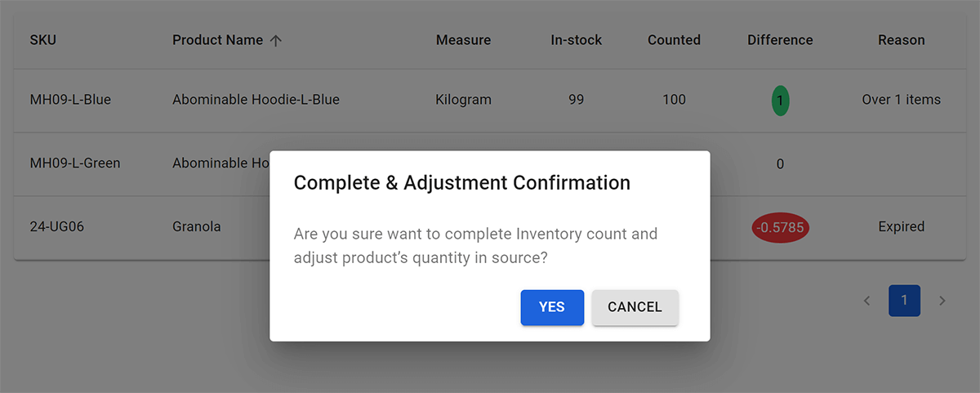Click the In-stock column header
This screenshot has height=393, width=980.
576,40
